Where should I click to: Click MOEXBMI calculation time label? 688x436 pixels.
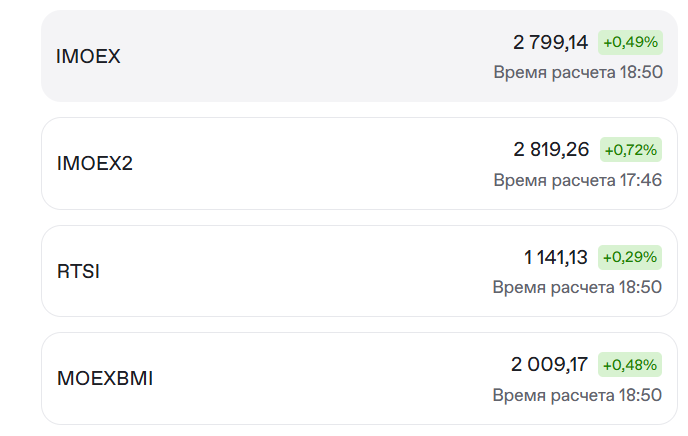tap(578, 395)
